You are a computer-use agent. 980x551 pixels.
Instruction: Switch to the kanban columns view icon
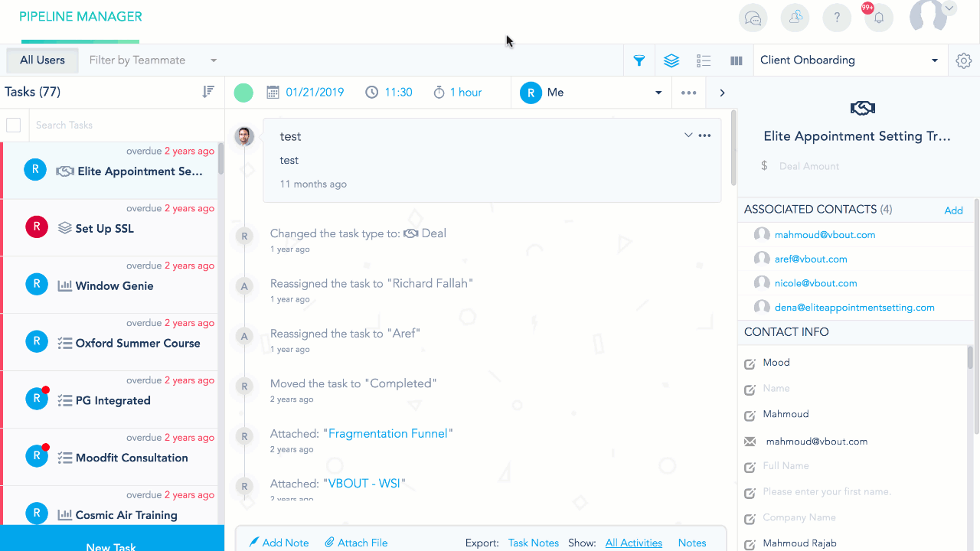[x=737, y=60]
